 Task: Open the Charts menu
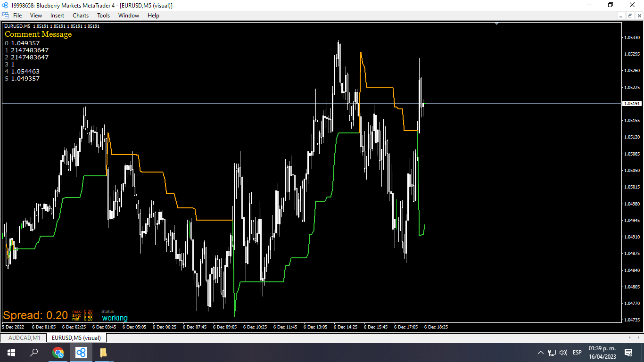[x=81, y=16]
